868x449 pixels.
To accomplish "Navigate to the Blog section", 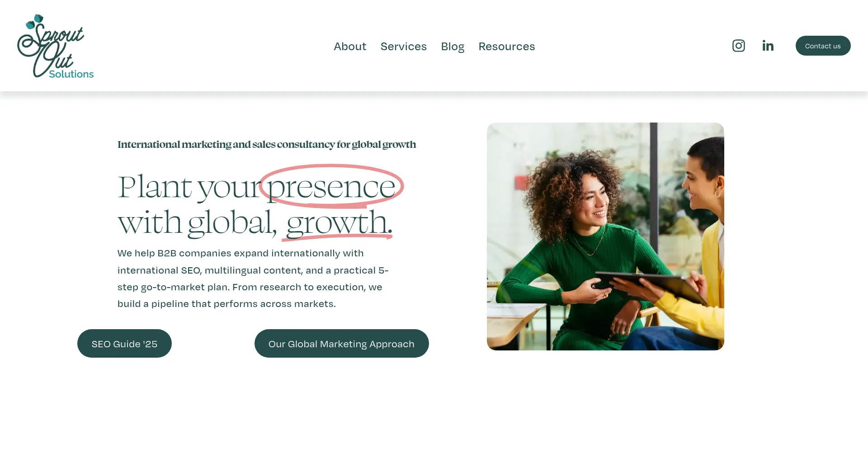I will 453,47.
